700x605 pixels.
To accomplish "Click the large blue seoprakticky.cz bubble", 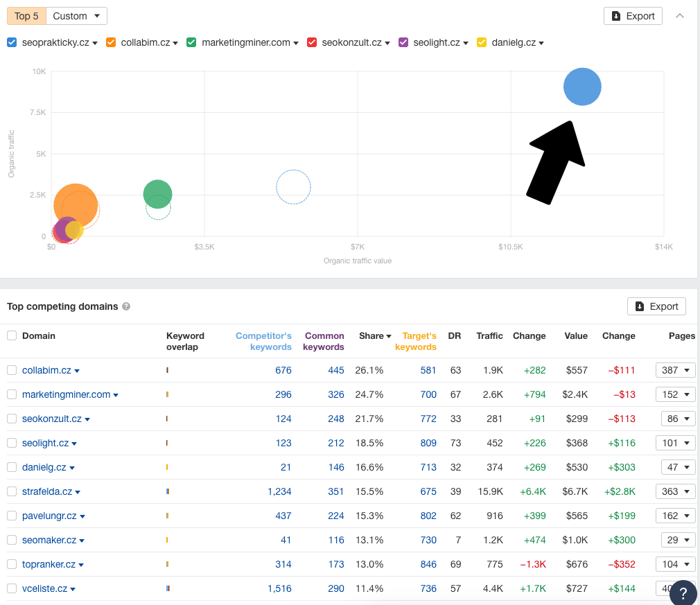I will click(x=582, y=87).
